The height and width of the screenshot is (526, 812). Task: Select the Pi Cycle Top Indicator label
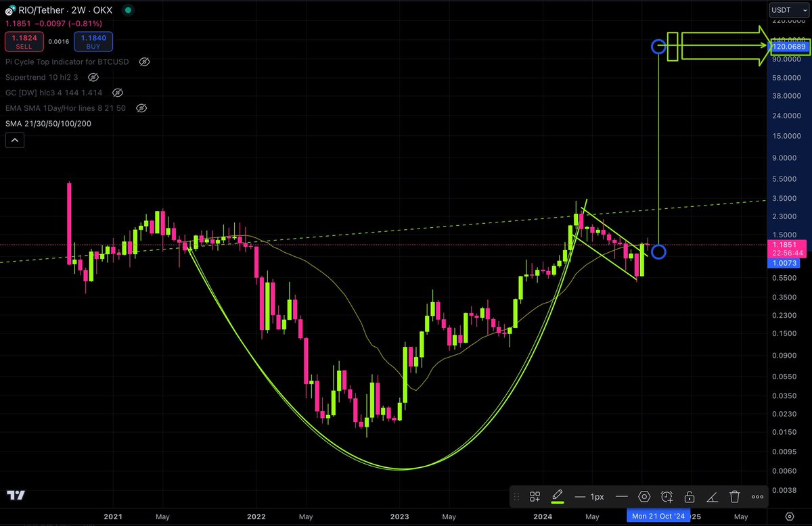click(x=68, y=62)
